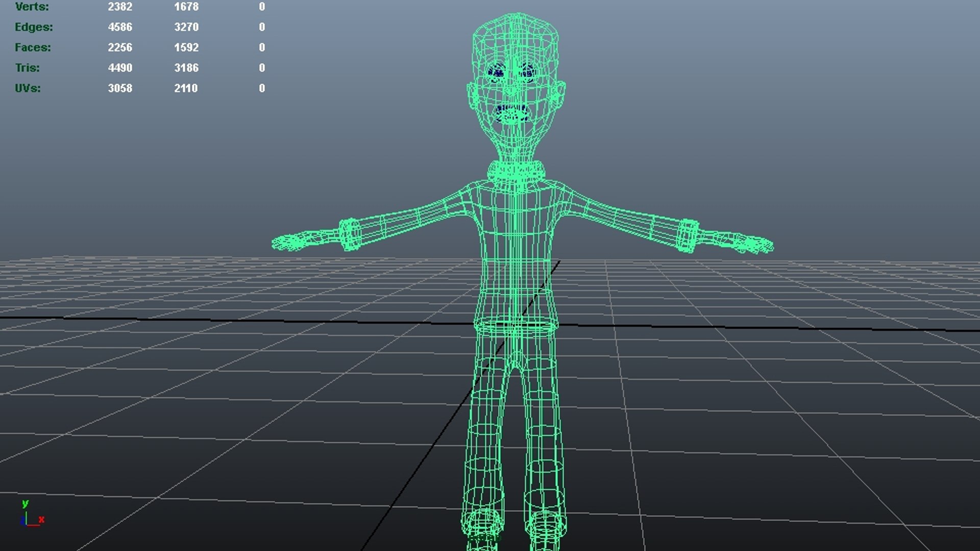980x551 pixels.
Task: Click the Tris value 4490
Action: [x=120, y=68]
